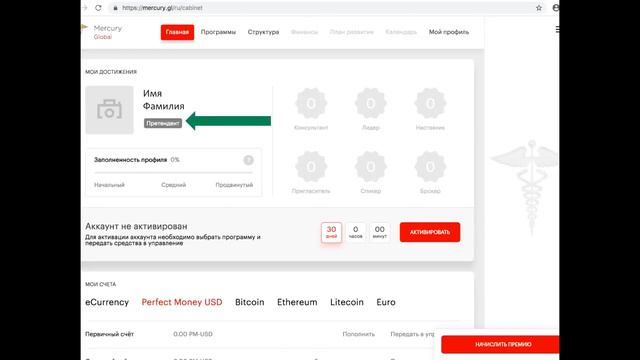This screenshot has width=640, height=360.
Task: Click the НАЧИСЛИТЬ ПРЕМИЮ button
Action: point(500,344)
